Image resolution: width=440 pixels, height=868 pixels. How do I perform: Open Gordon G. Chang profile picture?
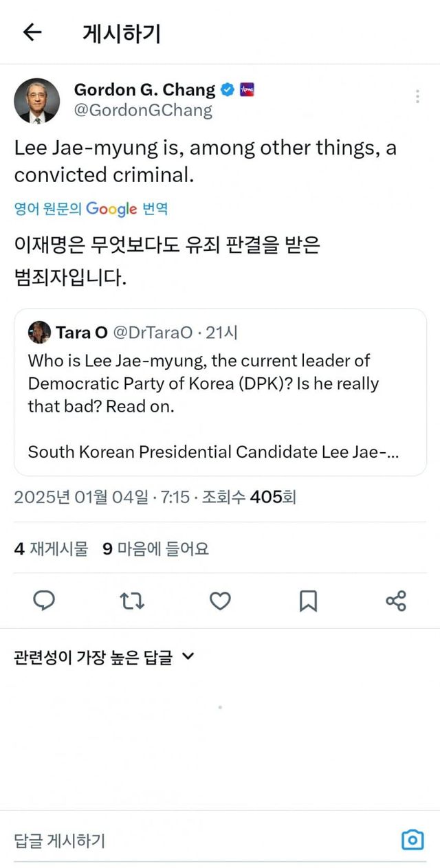[37, 100]
